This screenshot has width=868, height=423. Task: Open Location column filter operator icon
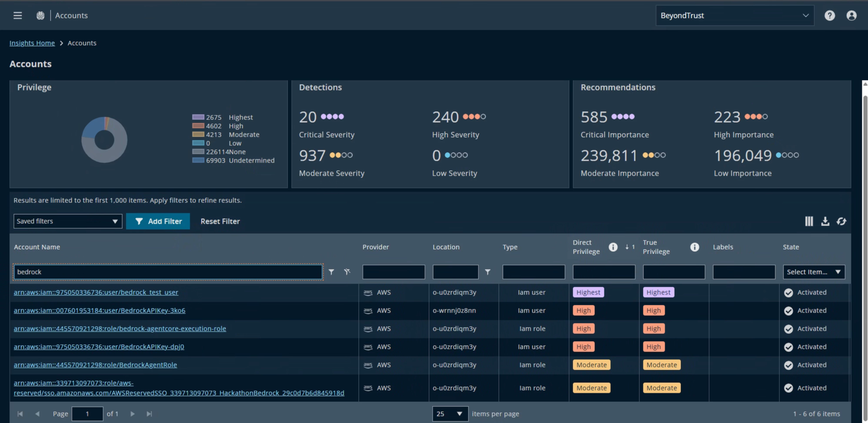[487, 272]
